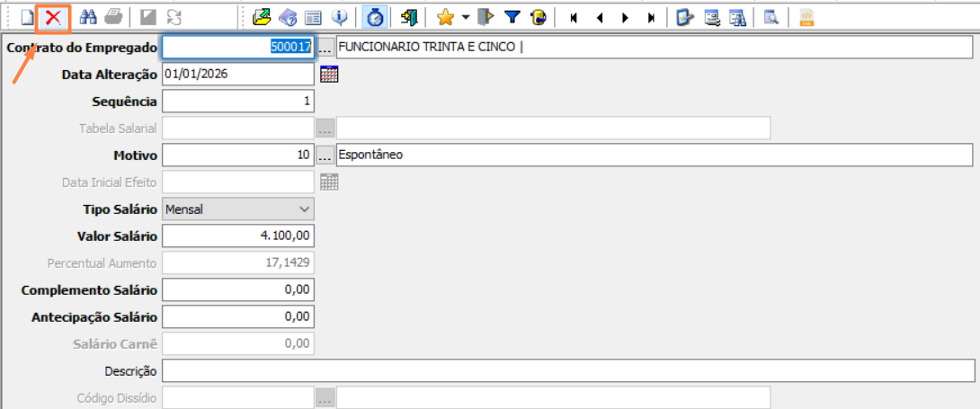Viewport: 980px width, 409px height.
Task: Open the dropdown arrow beside the star
Action: (465, 17)
